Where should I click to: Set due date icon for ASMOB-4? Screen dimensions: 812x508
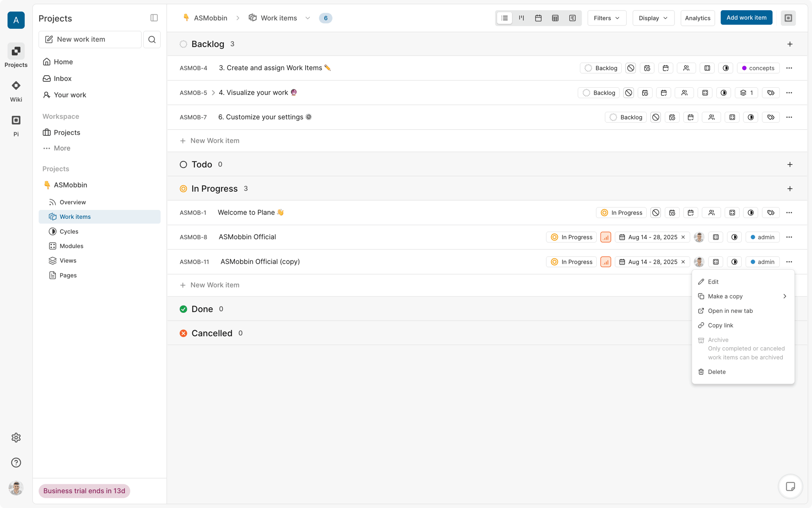pos(666,68)
